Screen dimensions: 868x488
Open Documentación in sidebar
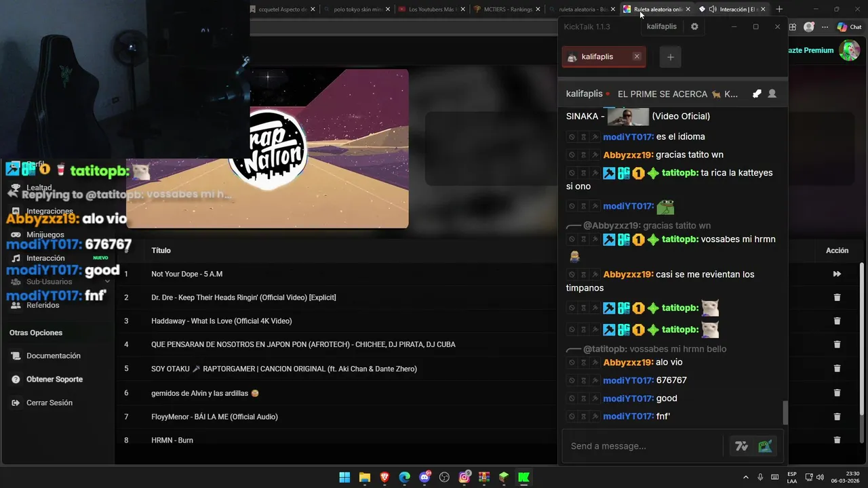54,356
